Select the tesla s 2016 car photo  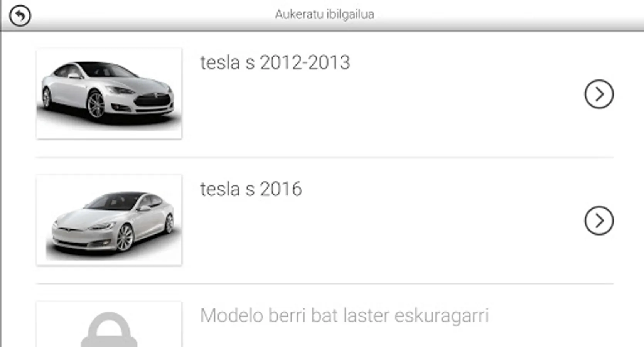coord(109,220)
